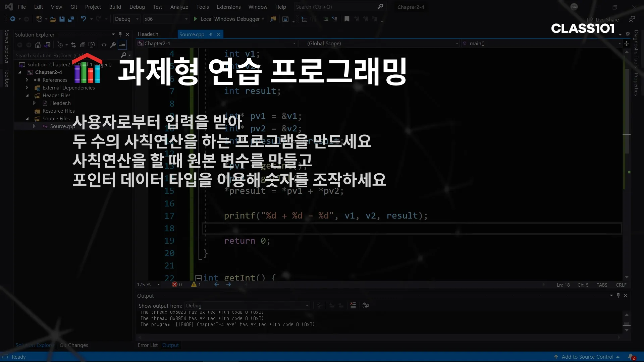Open the Build menu
Screen dimensions: 644x362
115,7
